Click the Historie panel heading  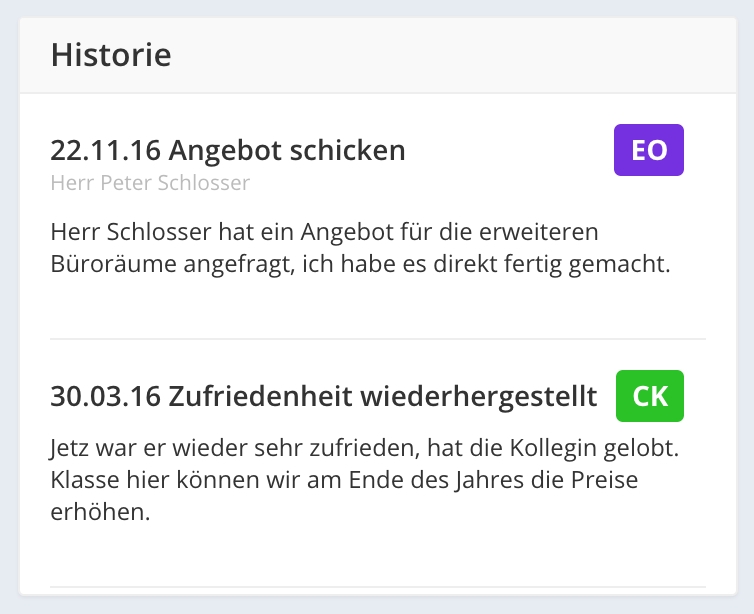(x=111, y=55)
